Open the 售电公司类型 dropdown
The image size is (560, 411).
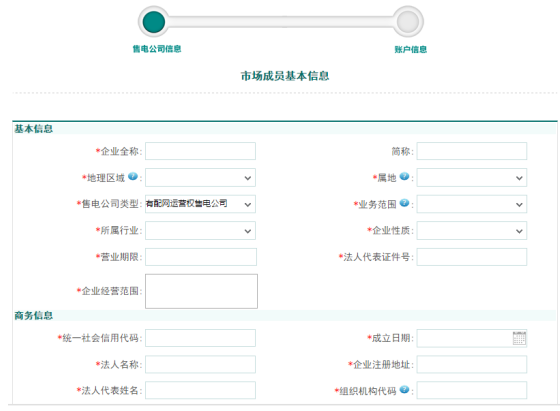200,204
